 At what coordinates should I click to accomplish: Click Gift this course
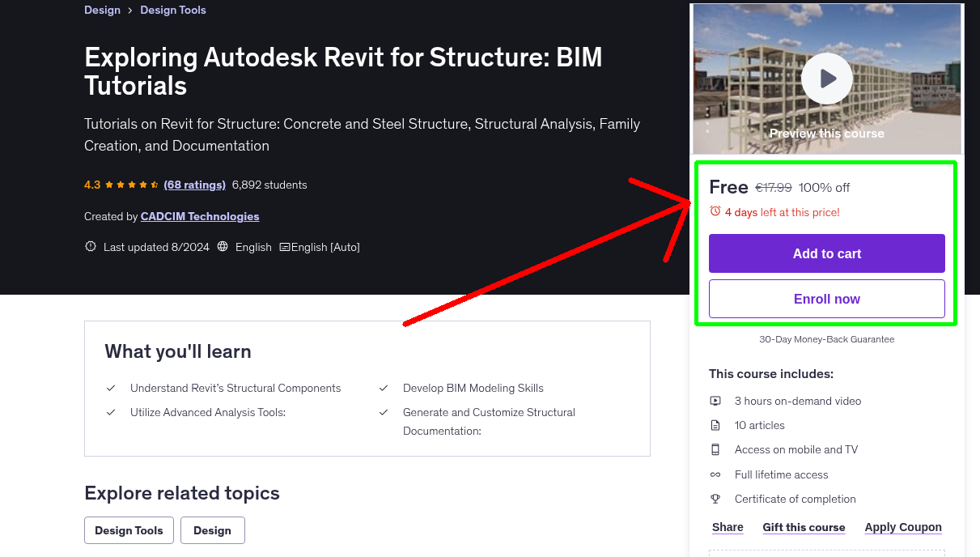pos(804,527)
